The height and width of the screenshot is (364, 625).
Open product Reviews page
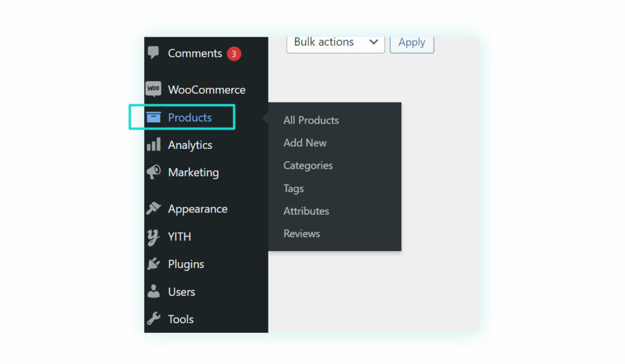point(302,234)
